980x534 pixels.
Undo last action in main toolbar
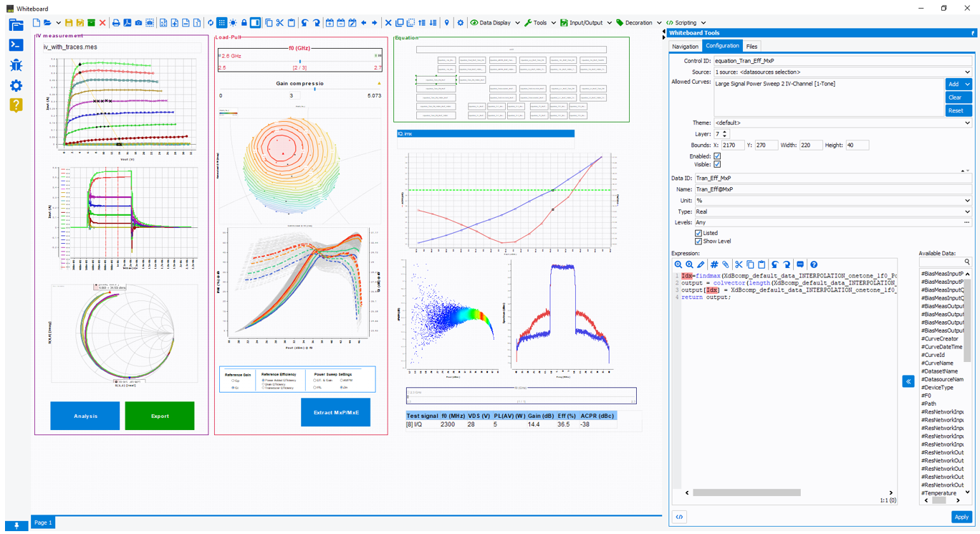[x=304, y=23]
